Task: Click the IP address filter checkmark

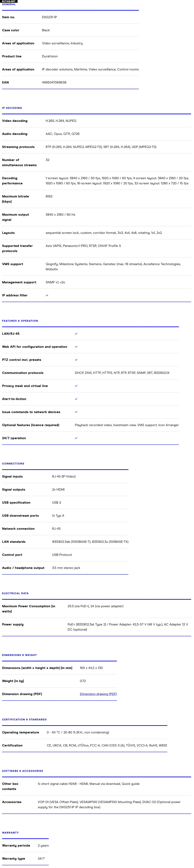Action: click(x=47, y=295)
